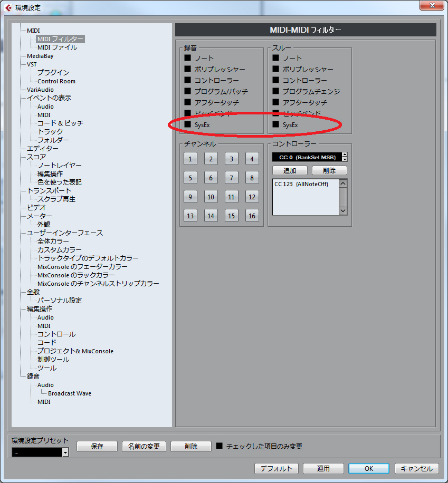
Task: Open the MediaBay settings page
Action: coord(40,56)
